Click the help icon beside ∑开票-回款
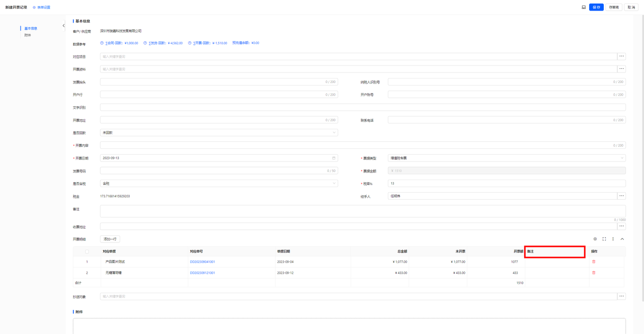The height and width of the screenshot is (334, 644). coord(190,43)
